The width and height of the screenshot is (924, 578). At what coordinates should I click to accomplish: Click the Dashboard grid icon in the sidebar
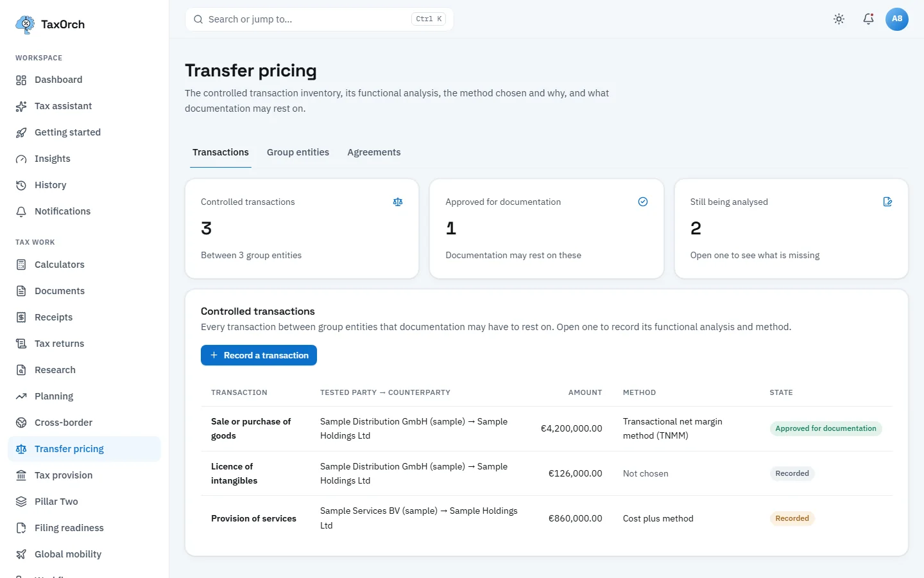point(21,80)
